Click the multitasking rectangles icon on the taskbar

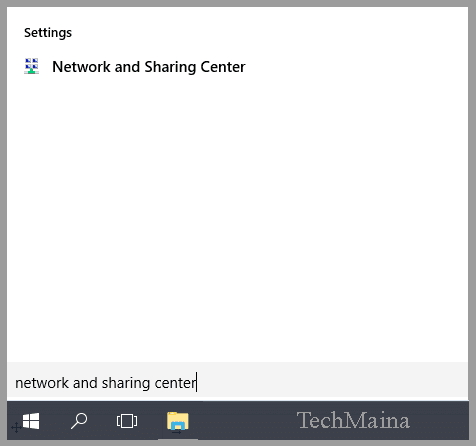click(127, 421)
